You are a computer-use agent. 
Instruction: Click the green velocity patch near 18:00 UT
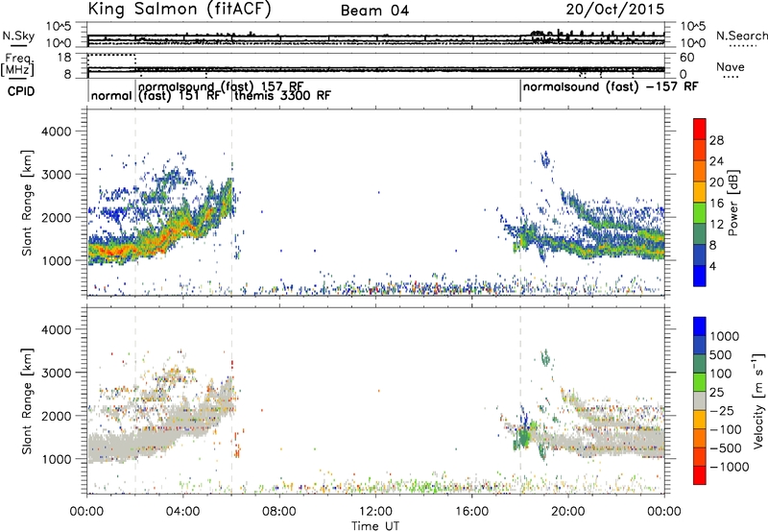[x=523, y=436]
